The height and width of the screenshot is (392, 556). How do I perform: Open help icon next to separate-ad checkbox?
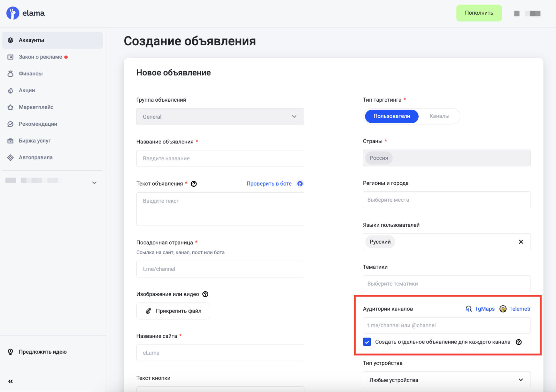coord(519,342)
